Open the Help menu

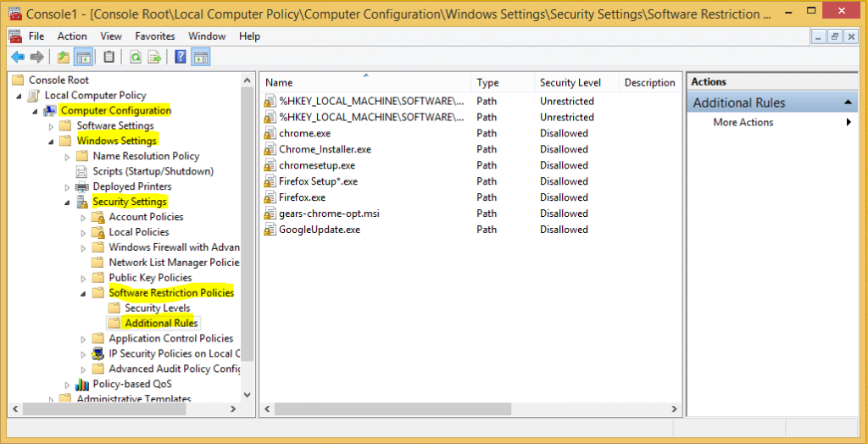[250, 36]
